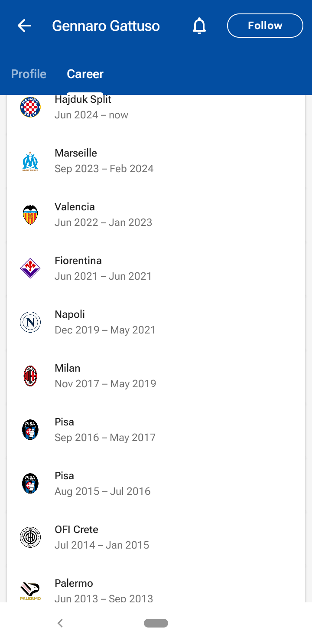Tap the AC Milan crest icon

click(x=30, y=376)
